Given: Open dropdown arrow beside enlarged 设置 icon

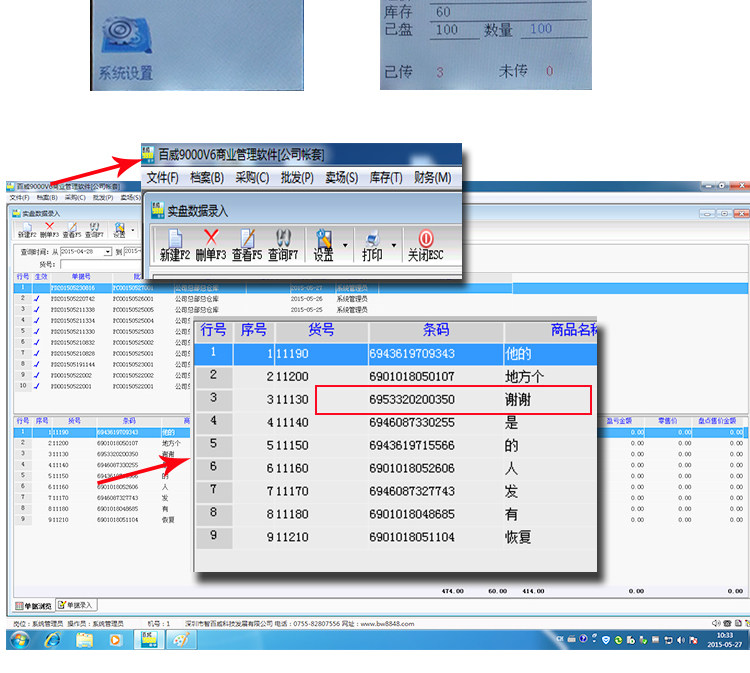Looking at the screenshot, I should coord(345,245).
